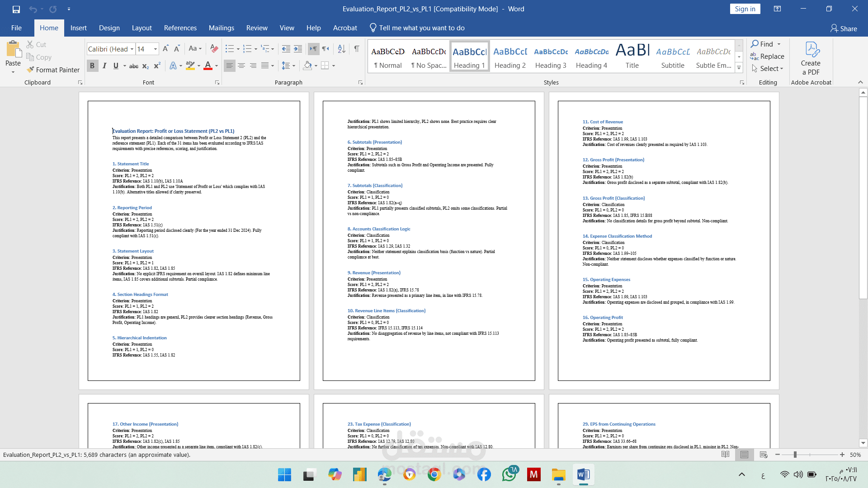Toggle Underline formatting
The height and width of the screenshot is (488, 868).
(116, 66)
